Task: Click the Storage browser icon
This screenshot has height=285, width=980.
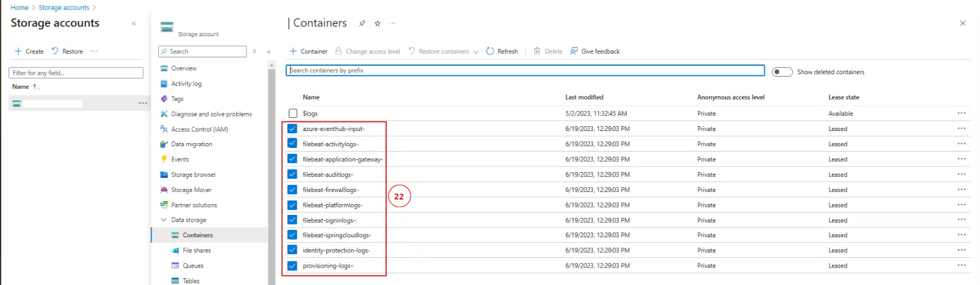Action: point(164,175)
